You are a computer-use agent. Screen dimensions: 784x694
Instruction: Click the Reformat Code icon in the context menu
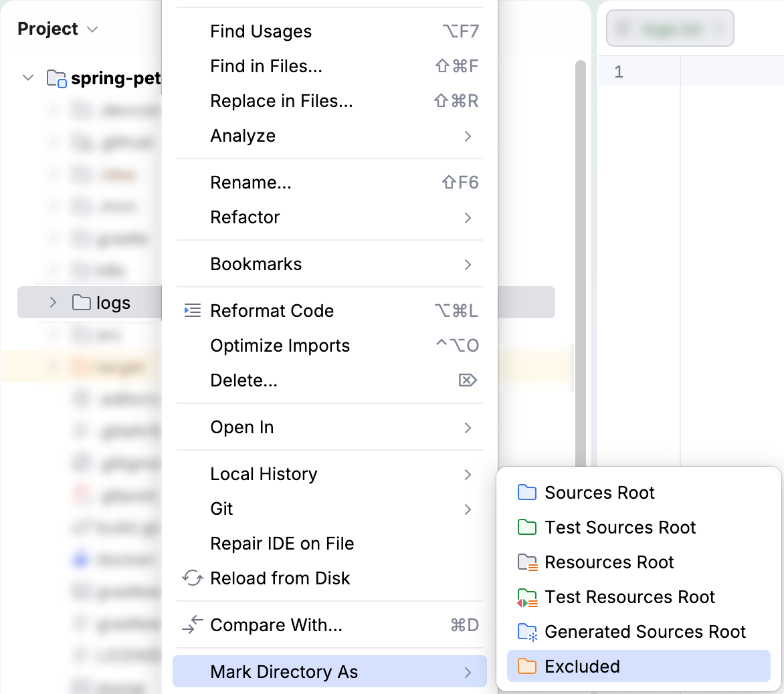click(192, 310)
